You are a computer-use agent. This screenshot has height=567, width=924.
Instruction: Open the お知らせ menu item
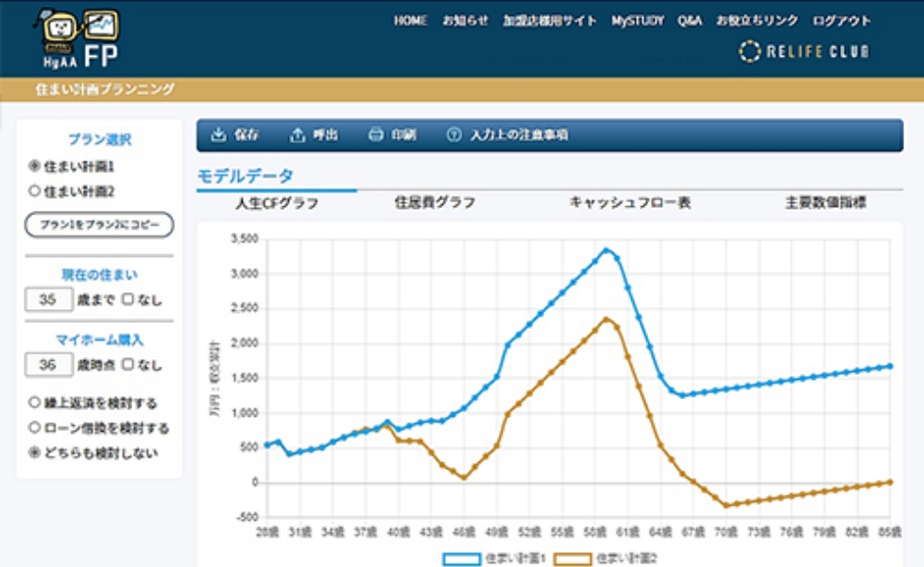pos(466,21)
